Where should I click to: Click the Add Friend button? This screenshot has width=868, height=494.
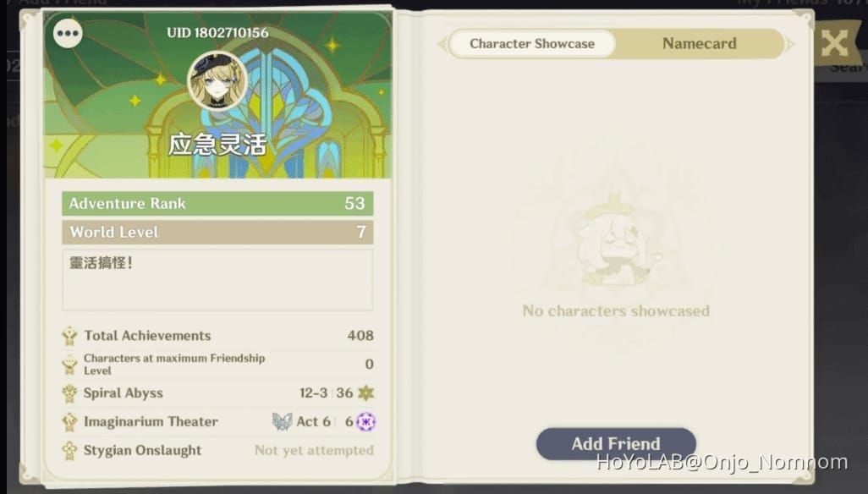click(616, 443)
